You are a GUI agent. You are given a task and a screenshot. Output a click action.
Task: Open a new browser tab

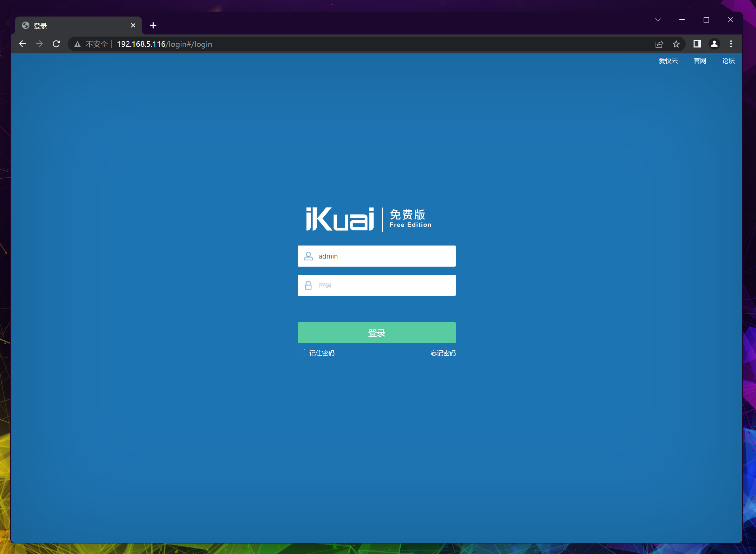(153, 26)
